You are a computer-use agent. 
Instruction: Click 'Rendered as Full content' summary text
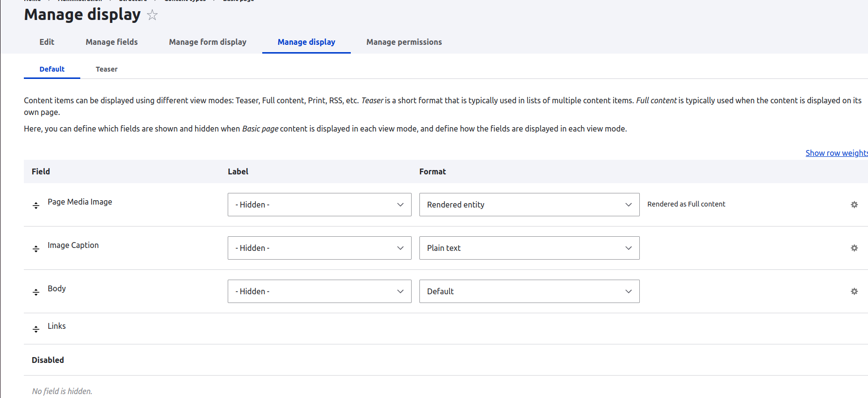[686, 204]
